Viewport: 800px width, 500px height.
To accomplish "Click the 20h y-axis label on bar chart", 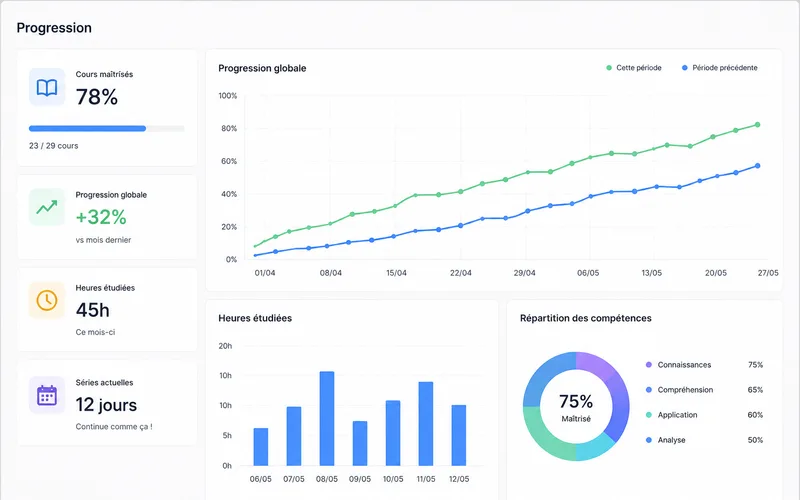I will tap(225, 346).
